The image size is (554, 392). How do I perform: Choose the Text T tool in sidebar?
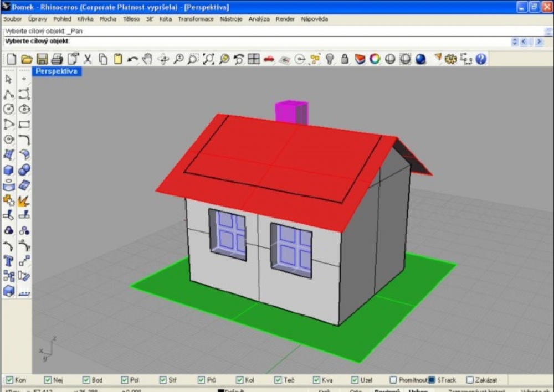[x=8, y=261]
